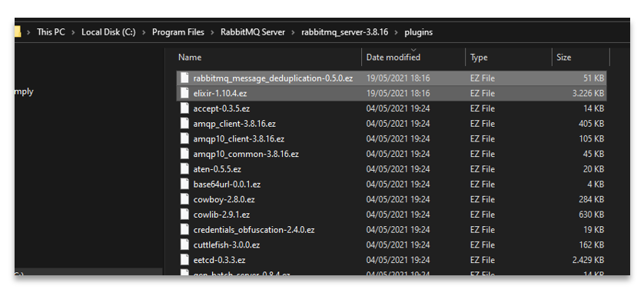Click the file icon next to cuttlefish-3.0.0.ez

(185, 245)
